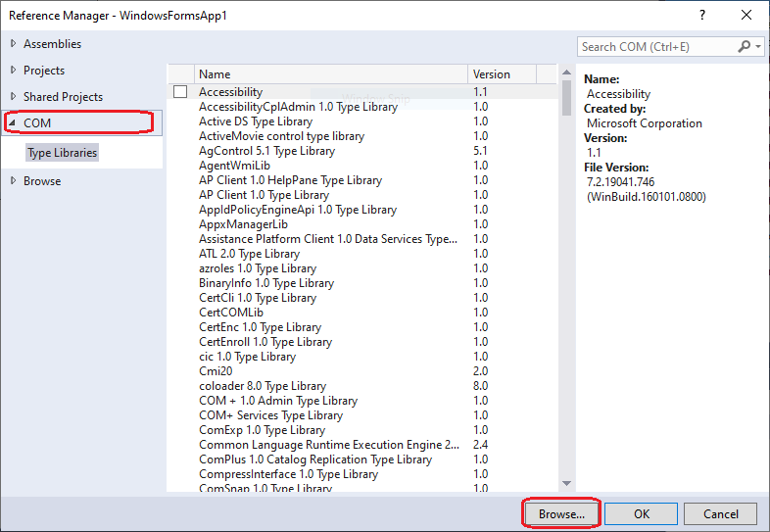Screen dimensions: 770x532
Task: Collapse the COM category
Action: (x=14, y=123)
